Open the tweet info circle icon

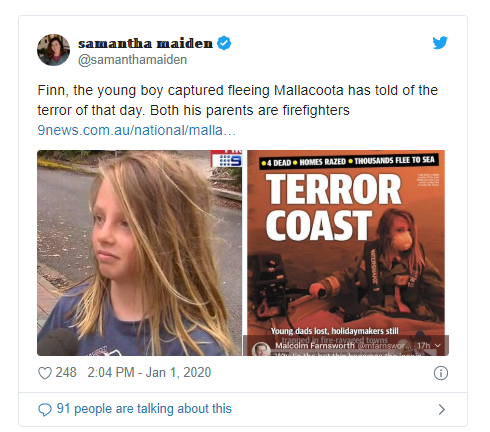click(x=441, y=373)
